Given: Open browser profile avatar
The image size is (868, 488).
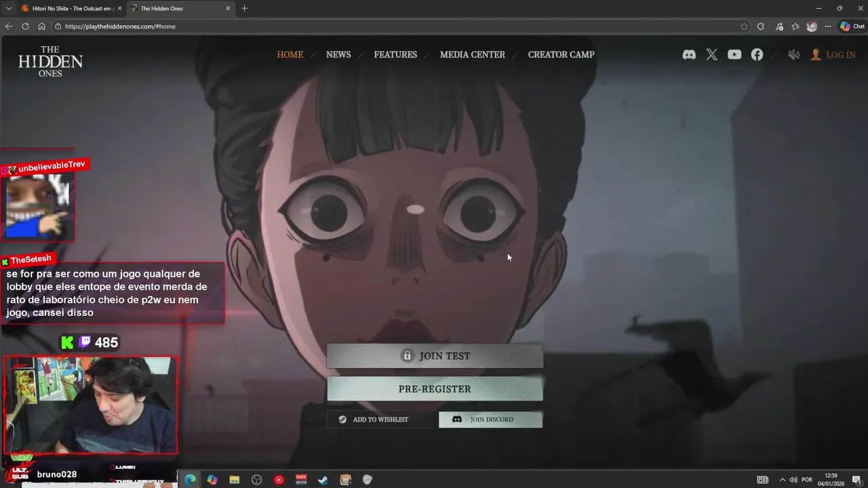Looking at the screenshot, I should click(812, 26).
